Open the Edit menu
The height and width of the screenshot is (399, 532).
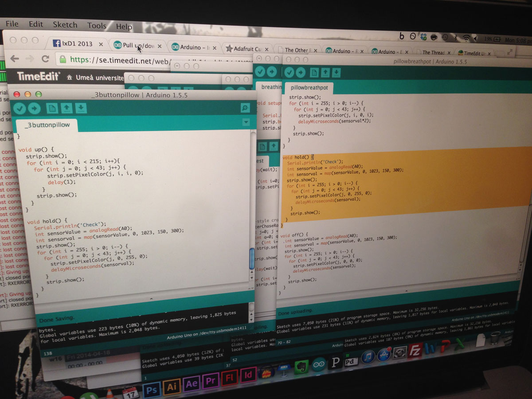point(36,24)
